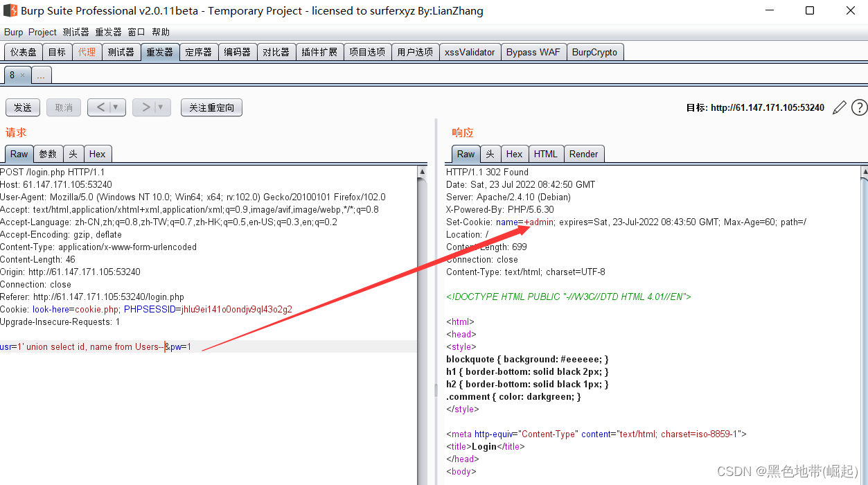Click the Burp Suite logo icon in title bar

point(10,10)
